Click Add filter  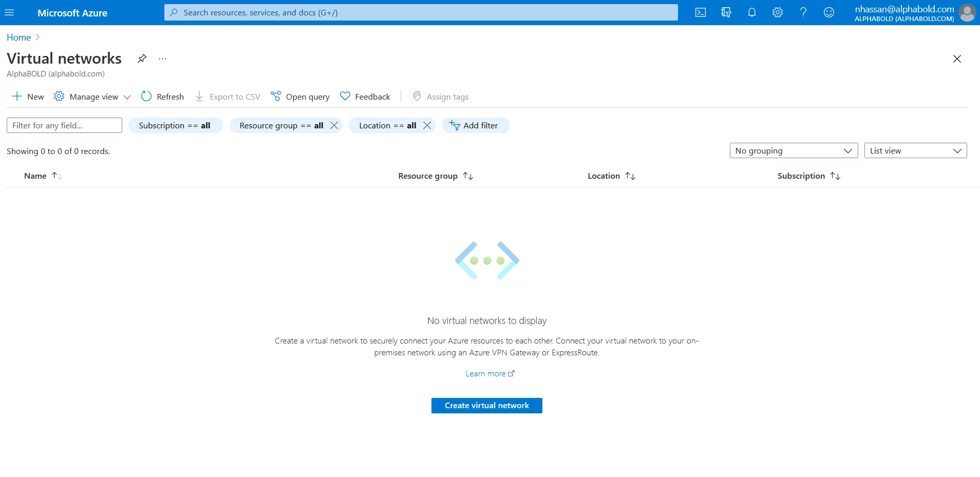pos(476,125)
